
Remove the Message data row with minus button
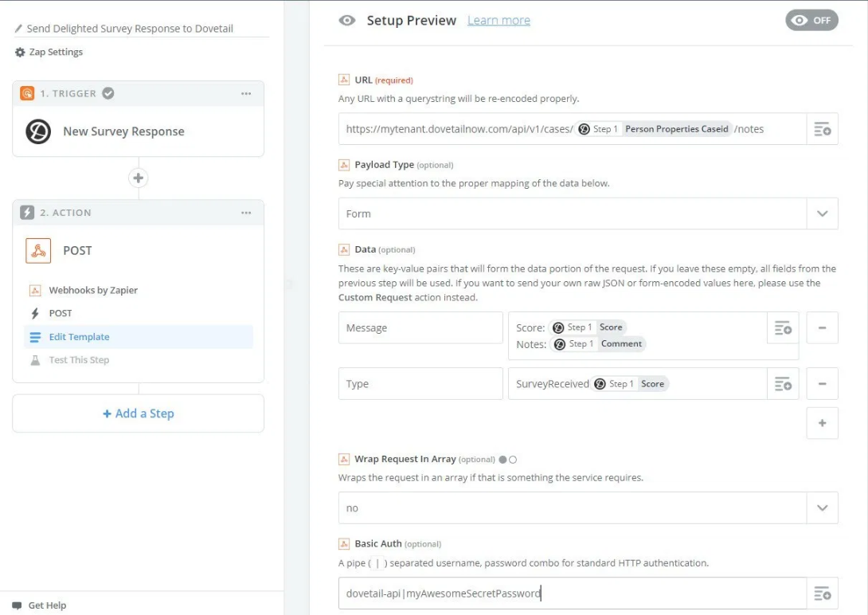(x=822, y=328)
